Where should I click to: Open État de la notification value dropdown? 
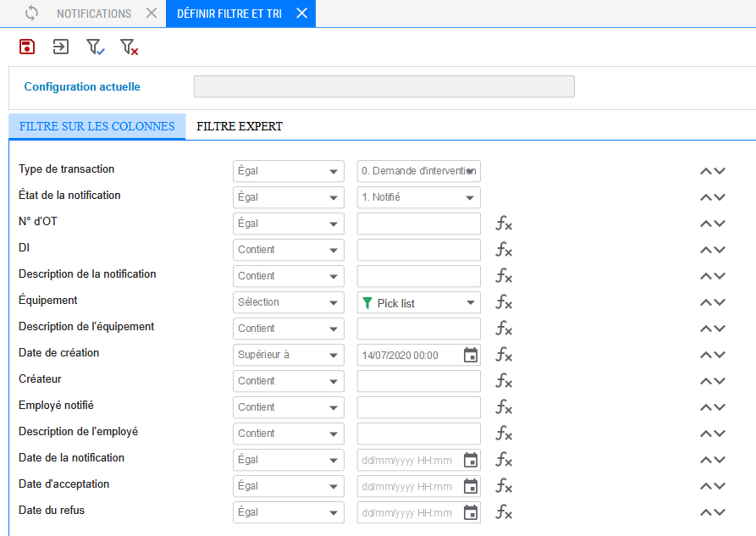point(418,197)
